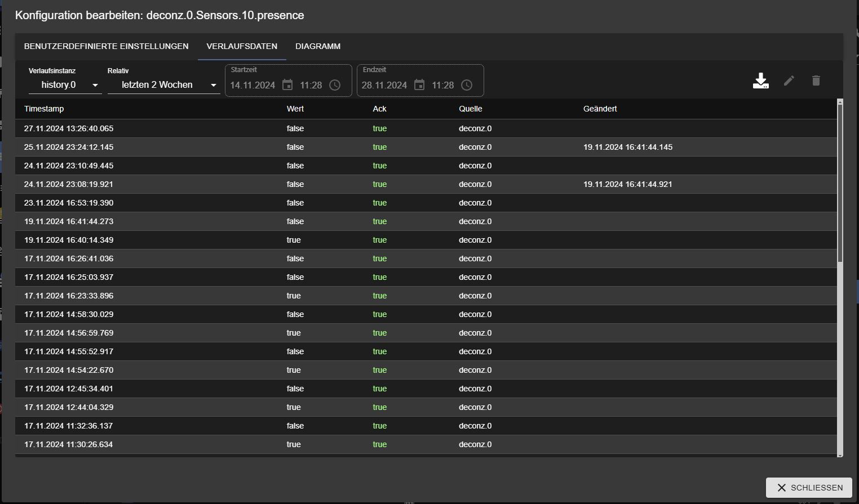Click the pencil edit icon

(789, 81)
